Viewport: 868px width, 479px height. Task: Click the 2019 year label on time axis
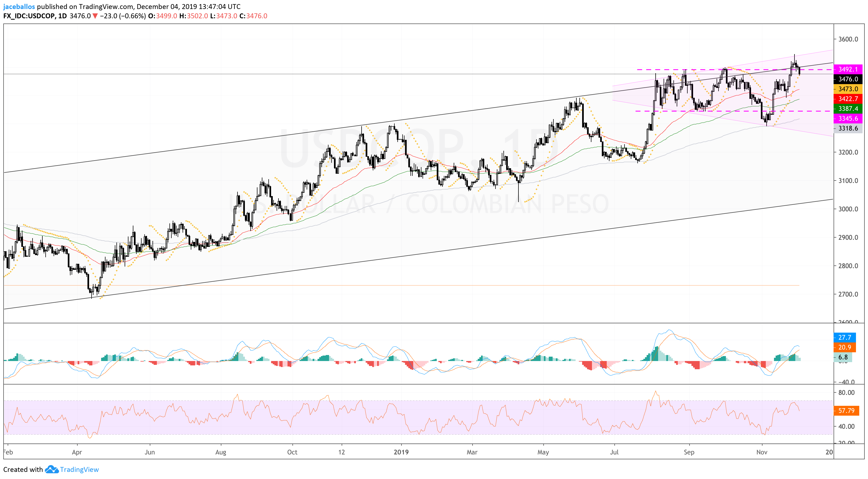click(401, 452)
